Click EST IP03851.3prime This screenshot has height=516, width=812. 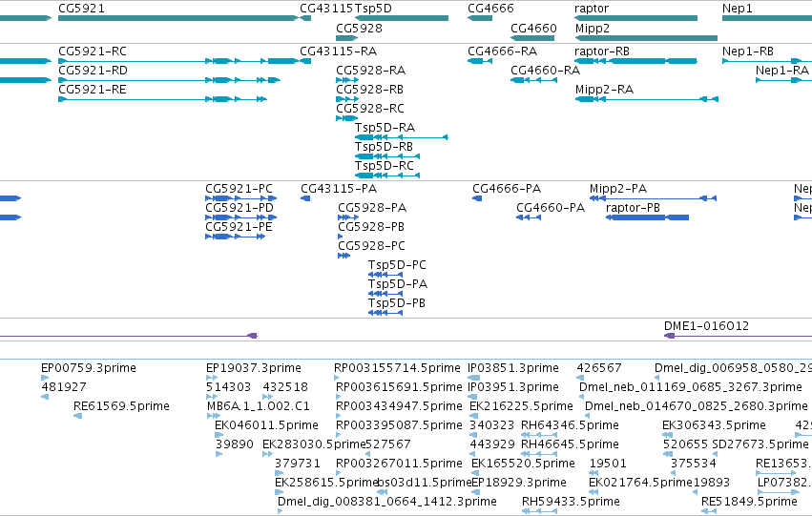click(x=474, y=378)
